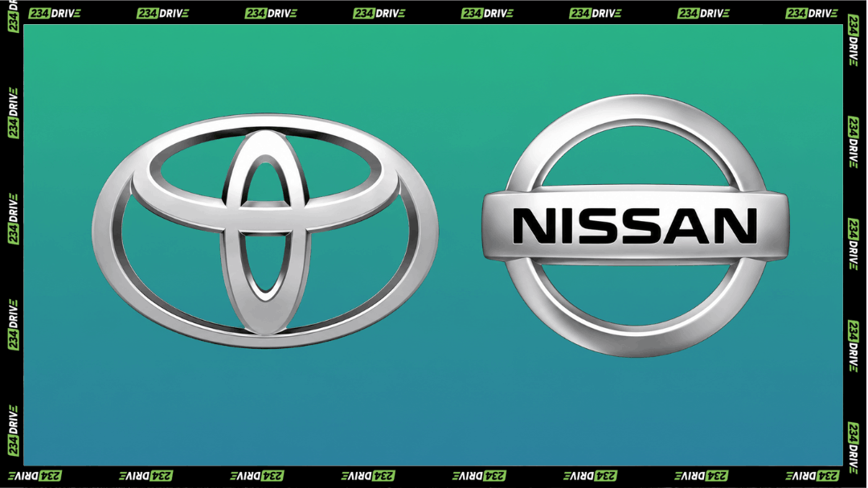Click the Toyota logo emblem
Screen dimensions: 868x488
point(265,231)
